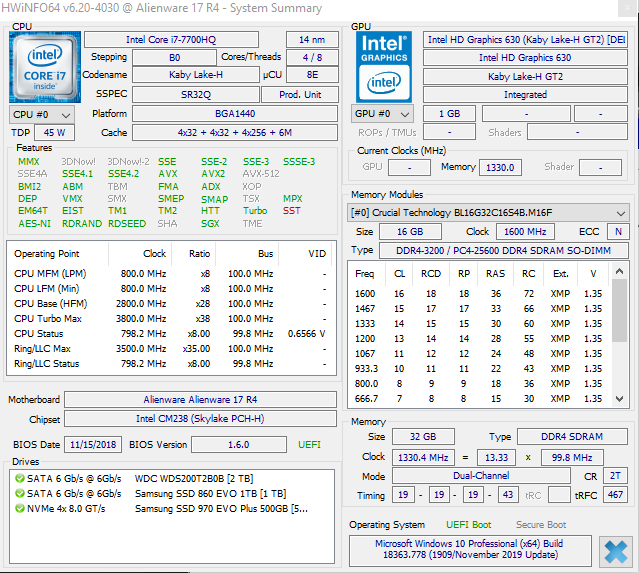Click the memory multiplier 13.33 field
Screen dimensions: 639x573
(496, 457)
